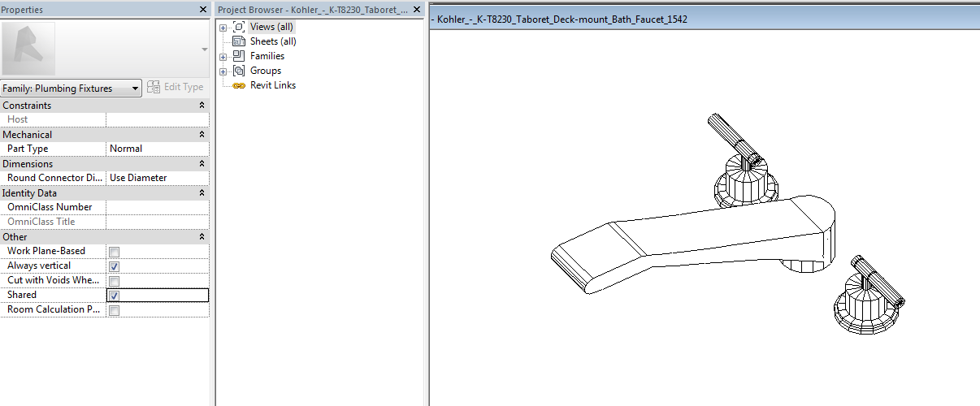Collapse the Constraints section

(202, 106)
